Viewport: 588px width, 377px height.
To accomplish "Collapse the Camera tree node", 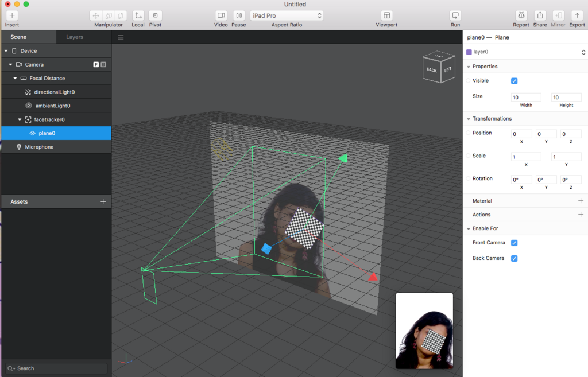I will (10, 64).
